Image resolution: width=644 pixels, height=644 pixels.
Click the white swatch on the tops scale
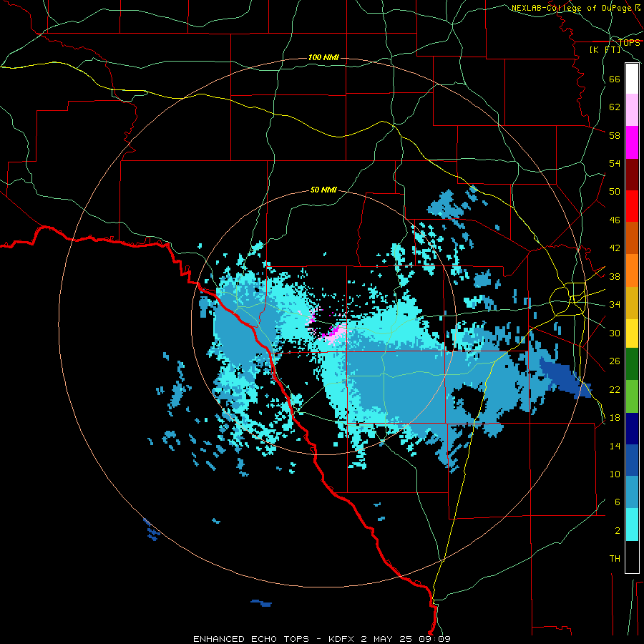pos(632,79)
